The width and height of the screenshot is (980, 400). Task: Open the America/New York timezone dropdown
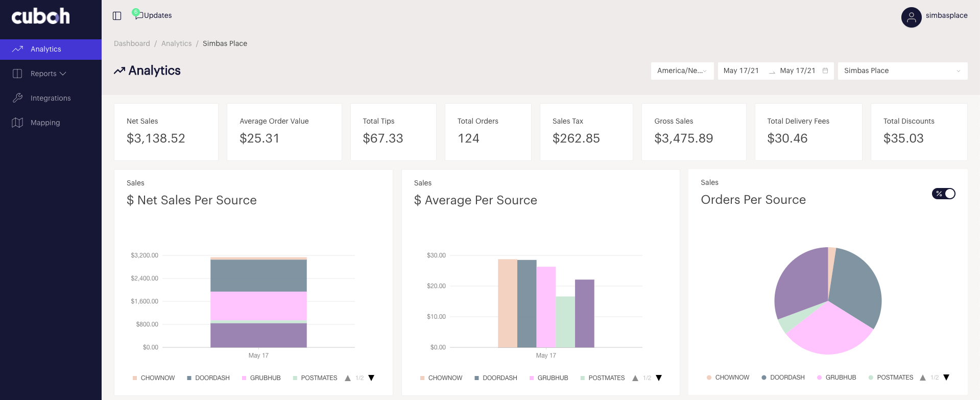tap(682, 71)
